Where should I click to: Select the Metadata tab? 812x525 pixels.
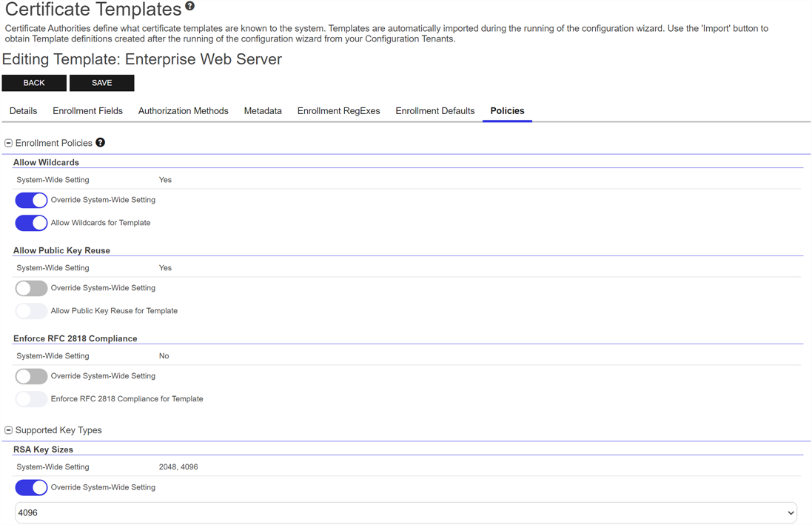263,111
